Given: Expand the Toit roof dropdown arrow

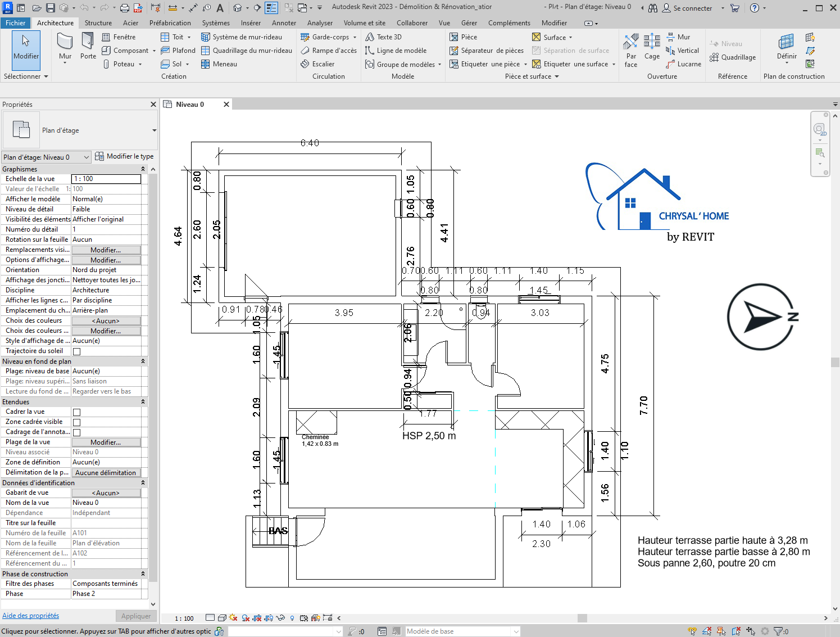Looking at the screenshot, I should [x=189, y=37].
